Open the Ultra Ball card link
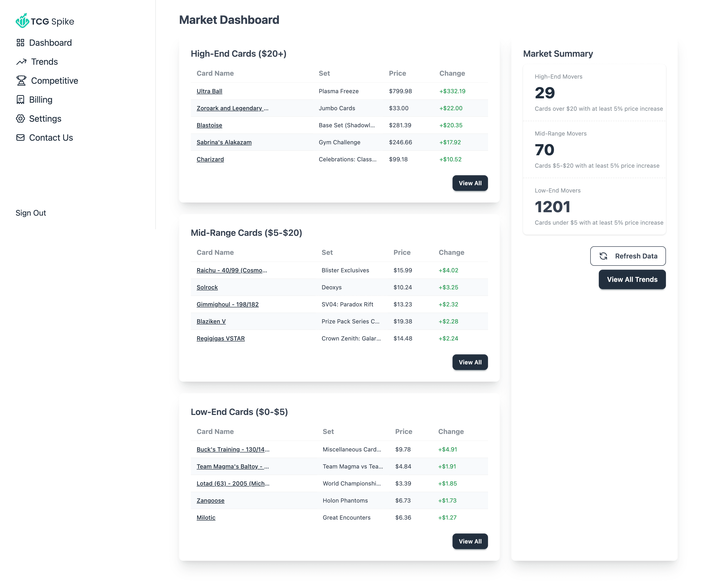 point(209,91)
